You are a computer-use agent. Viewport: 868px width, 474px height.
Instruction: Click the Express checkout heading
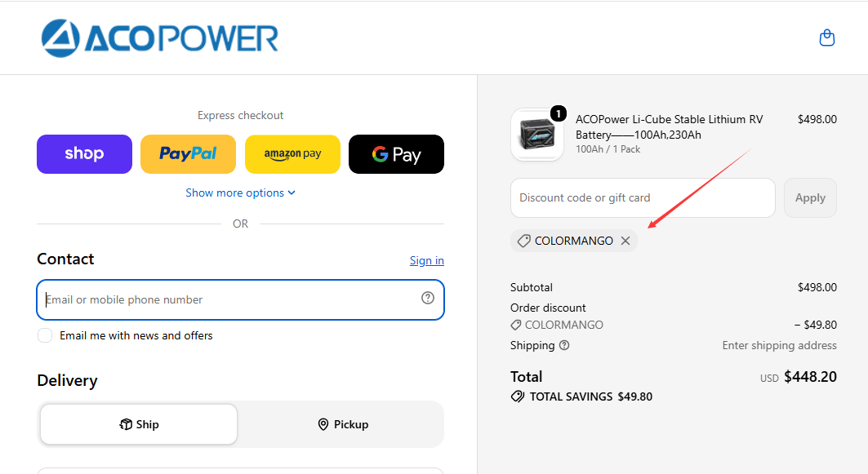tap(240, 115)
